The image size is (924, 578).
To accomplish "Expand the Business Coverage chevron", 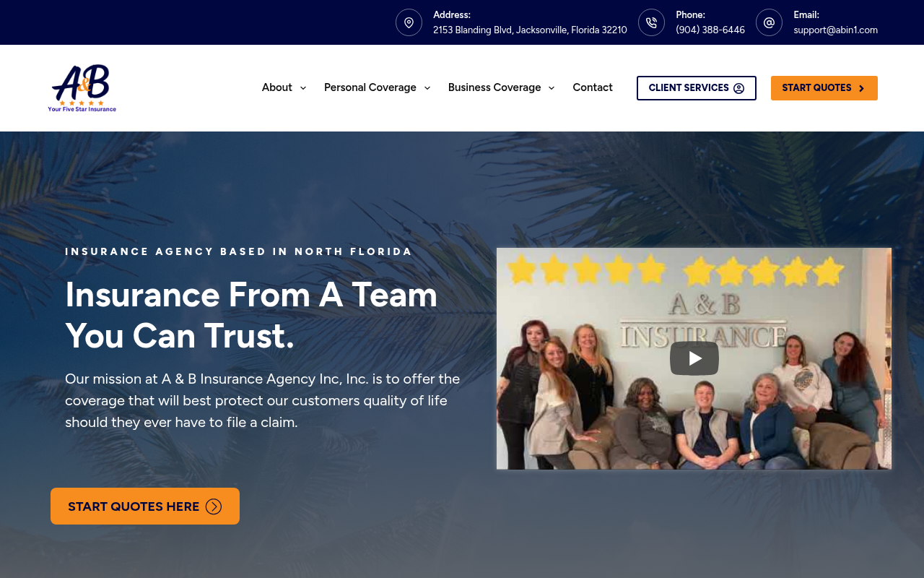I will coord(552,88).
